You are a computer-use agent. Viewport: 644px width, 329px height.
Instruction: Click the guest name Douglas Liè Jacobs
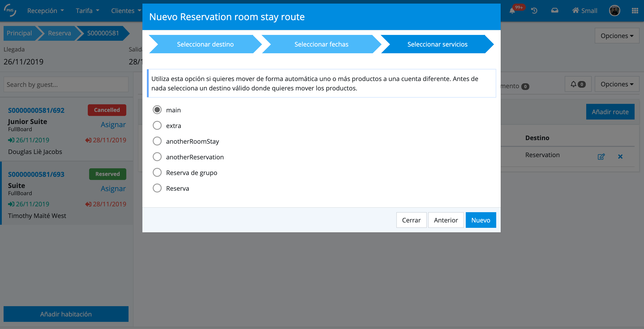pos(35,152)
